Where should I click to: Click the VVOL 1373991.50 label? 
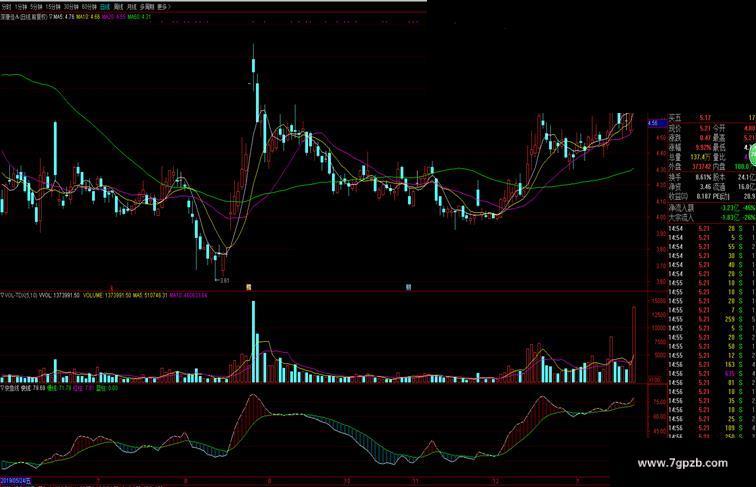(59, 295)
